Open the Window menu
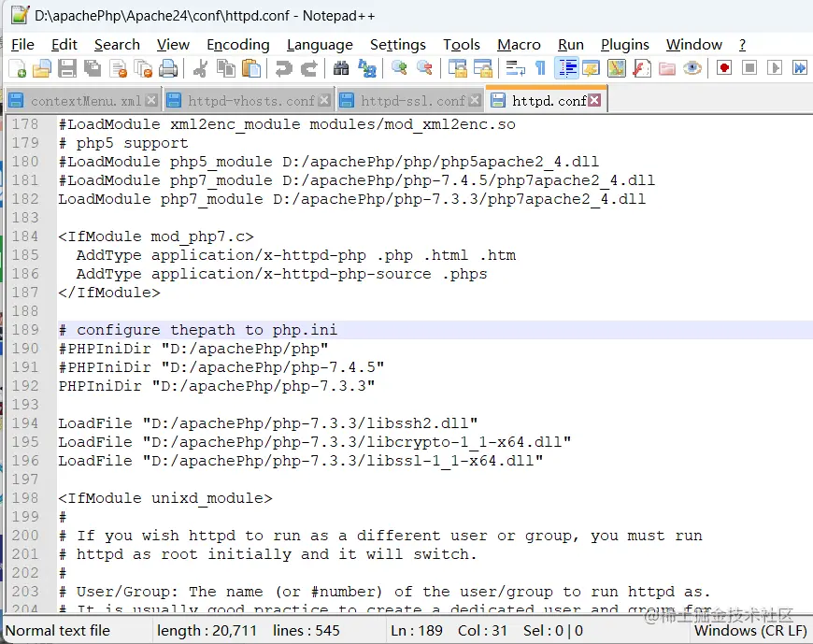This screenshot has width=813, height=644. pos(693,45)
